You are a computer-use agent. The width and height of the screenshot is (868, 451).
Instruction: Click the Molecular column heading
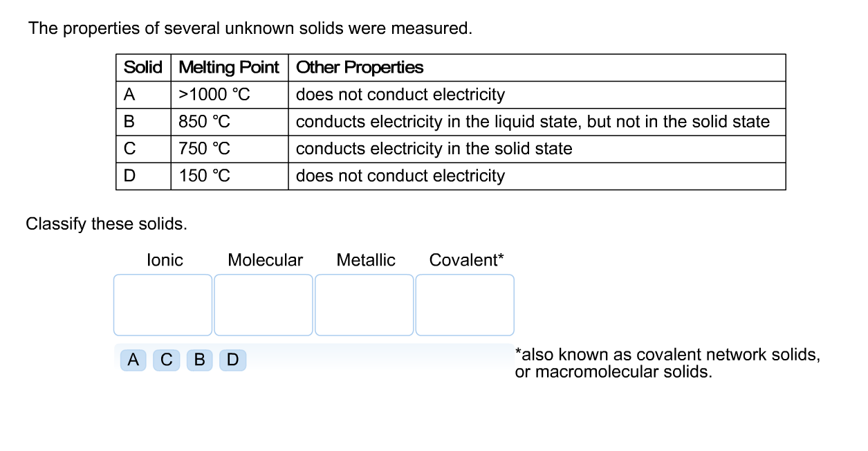[x=265, y=260]
